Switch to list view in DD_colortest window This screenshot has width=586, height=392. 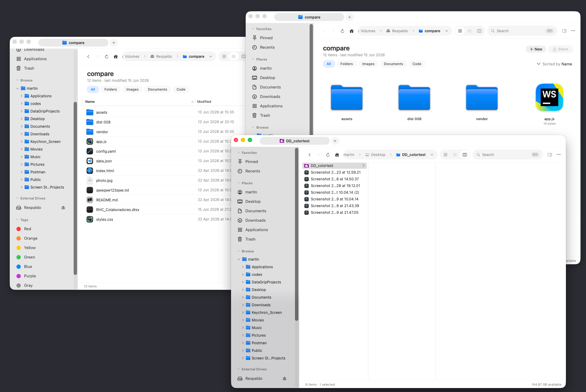coord(455,155)
